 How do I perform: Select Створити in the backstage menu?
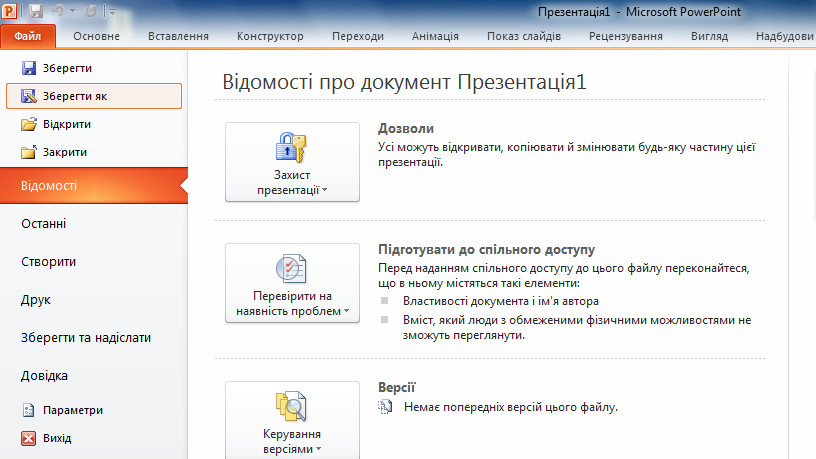click(x=49, y=262)
